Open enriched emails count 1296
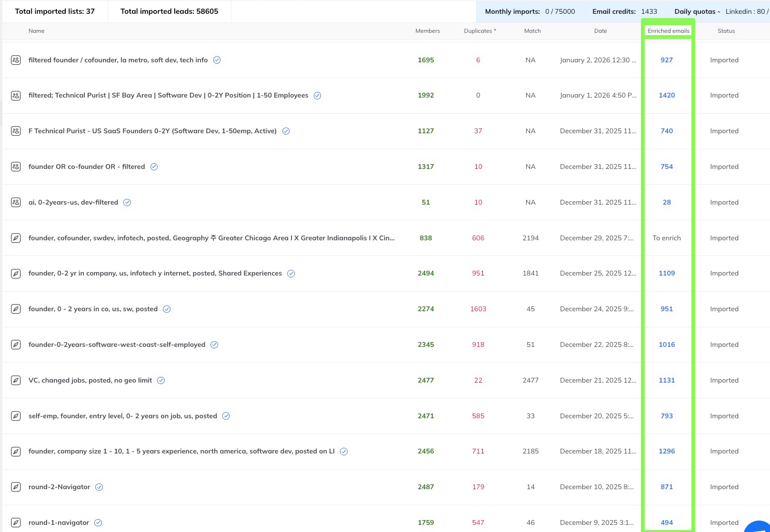Screen dimensions: 770x532 tap(667, 451)
